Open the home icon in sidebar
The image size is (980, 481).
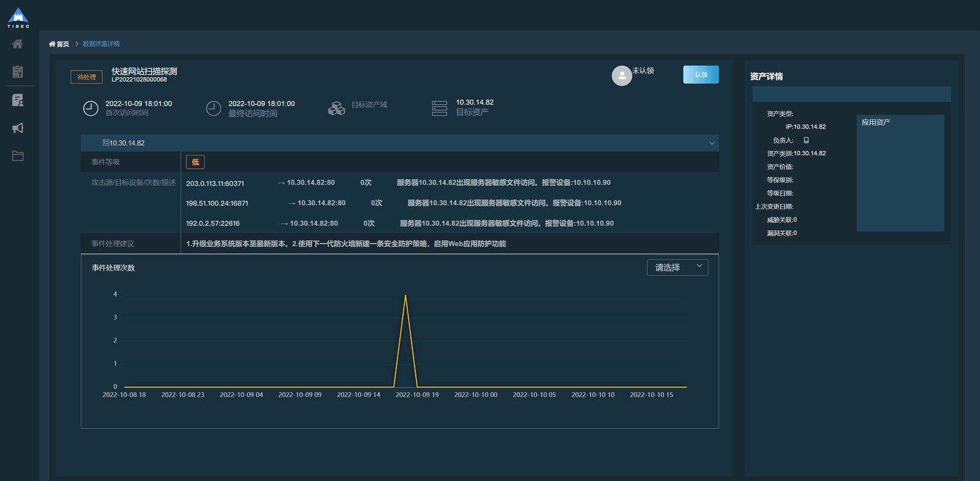tap(18, 44)
